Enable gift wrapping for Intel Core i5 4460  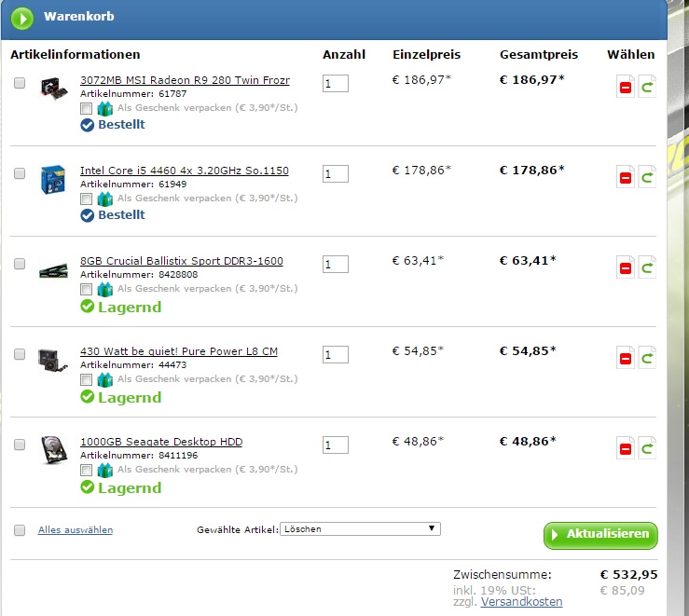point(86,198)
